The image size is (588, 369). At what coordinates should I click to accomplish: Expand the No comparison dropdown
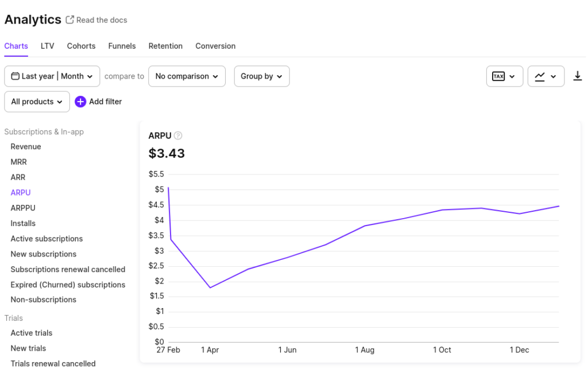(x=187, y=76)
